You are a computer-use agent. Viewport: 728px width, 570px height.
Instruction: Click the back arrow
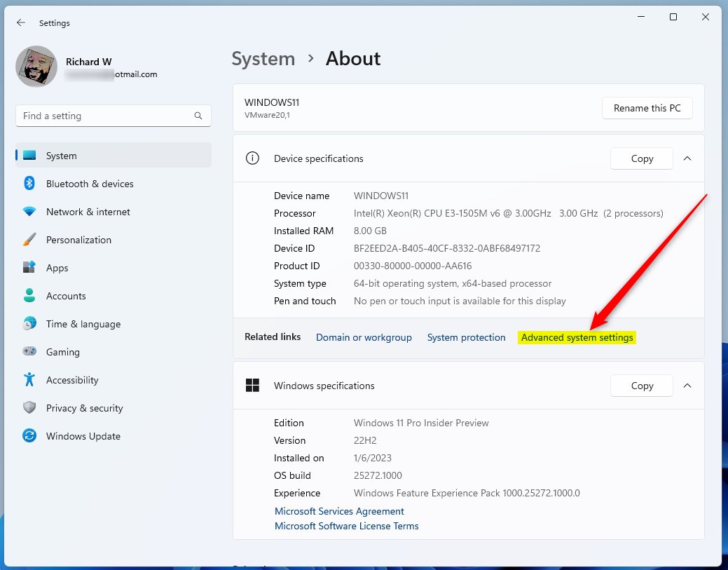click(x=21, y=22)
